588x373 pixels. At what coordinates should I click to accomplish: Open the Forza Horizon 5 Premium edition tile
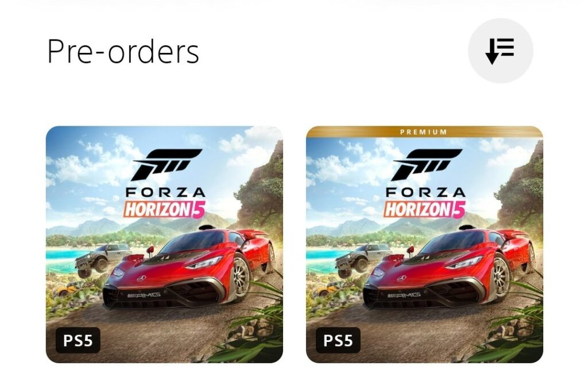(424, 244)
